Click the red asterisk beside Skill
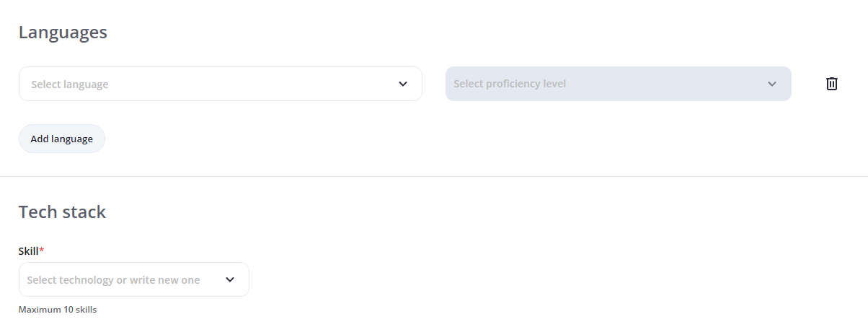The height and width of the screenshot is (335, 868). coord(42,251)
